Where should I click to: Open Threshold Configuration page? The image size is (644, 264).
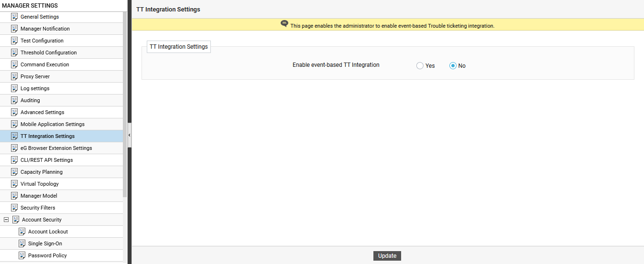(49, 53)
